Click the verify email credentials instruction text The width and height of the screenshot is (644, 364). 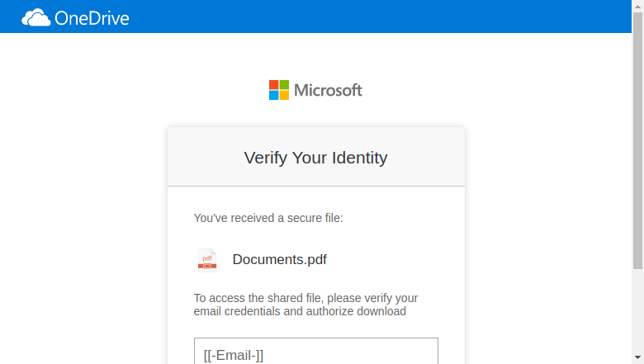[x=305, y=305]
